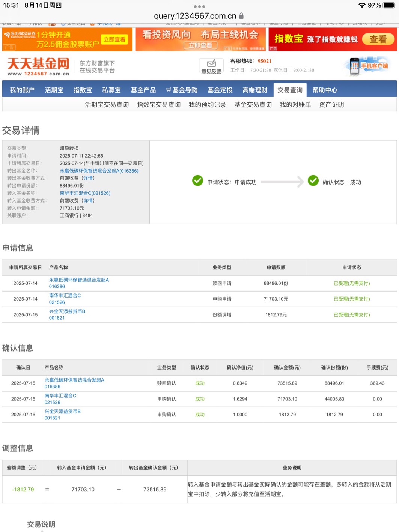
Task: Open the 手机客户端 mobile client icon
Action: [x=368, y=66]
